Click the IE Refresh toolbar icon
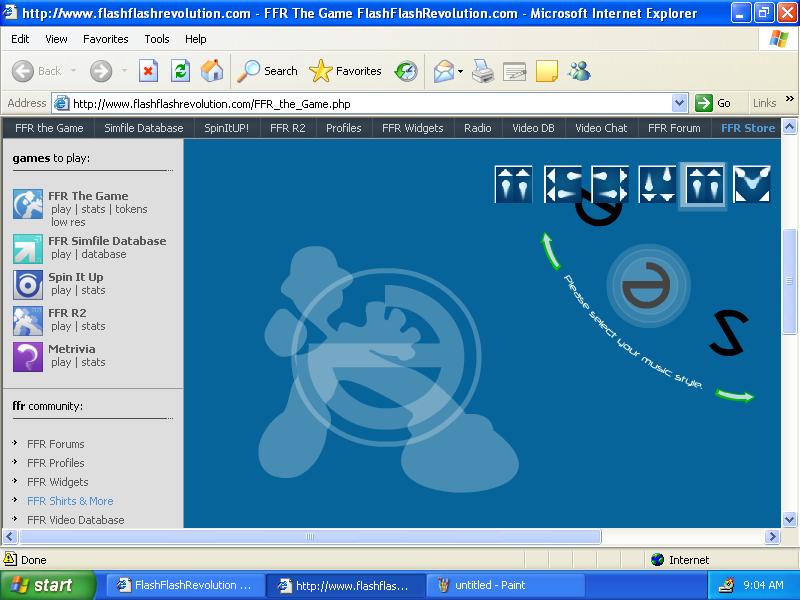The height and width of the screenshot is (600, 800). [x=180, y=71]
